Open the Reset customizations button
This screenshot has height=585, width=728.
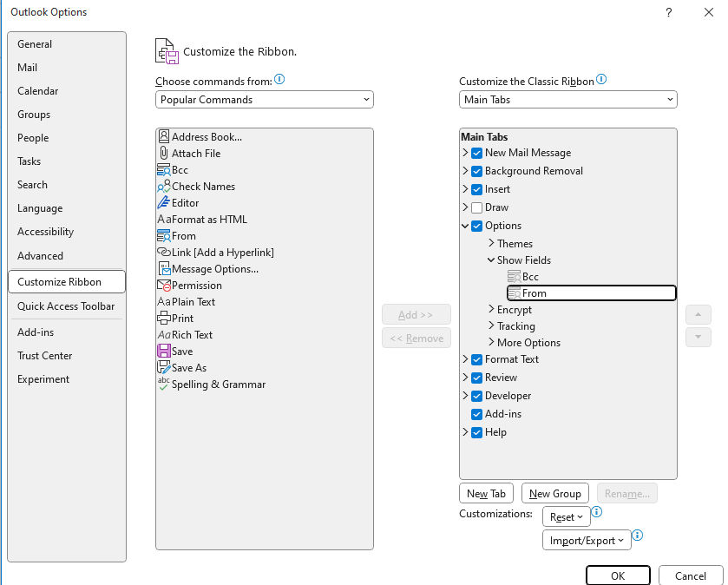(566, 516)
